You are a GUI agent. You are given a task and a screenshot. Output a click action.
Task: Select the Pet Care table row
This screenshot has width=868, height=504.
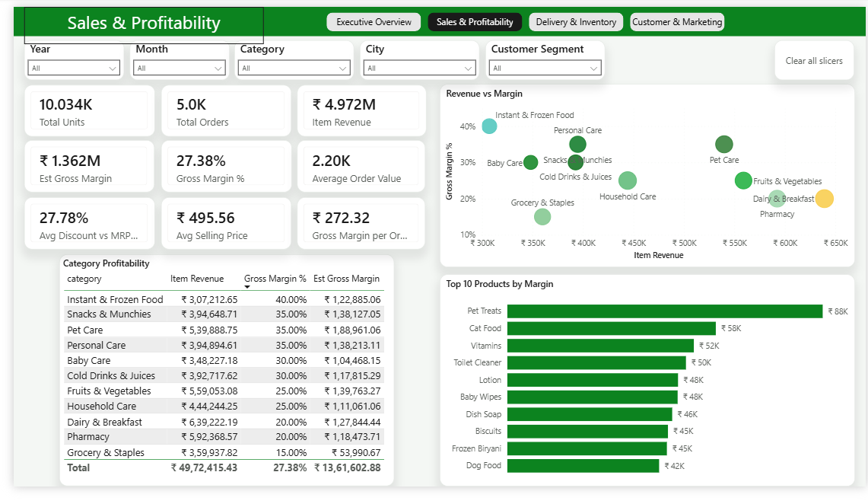tap(224, 330)
